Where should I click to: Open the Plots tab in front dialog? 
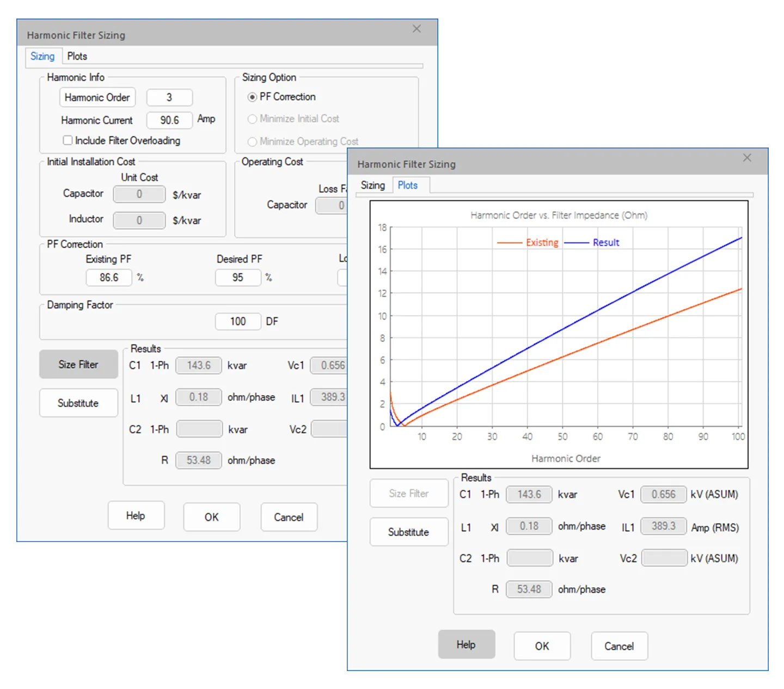point(407,185)
